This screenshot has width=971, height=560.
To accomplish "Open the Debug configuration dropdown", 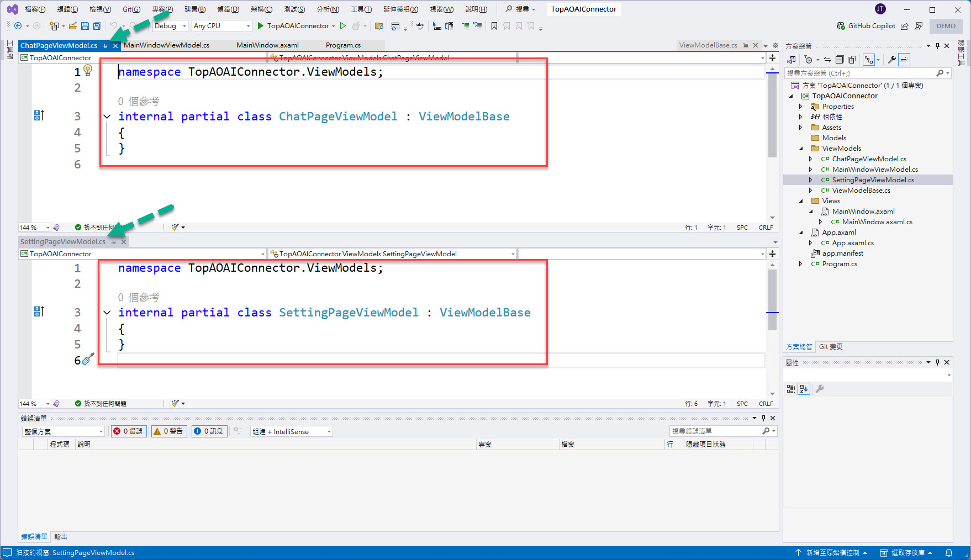I will pos(171,26).
